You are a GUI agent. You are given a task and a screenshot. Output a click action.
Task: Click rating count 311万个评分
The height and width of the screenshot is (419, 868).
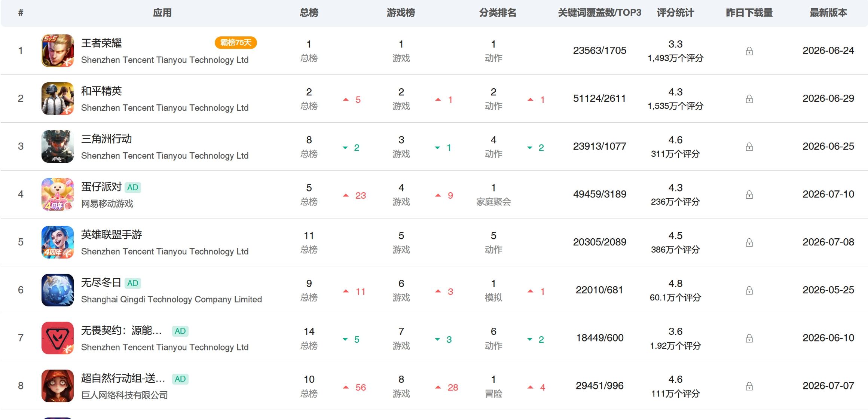point(676,154)
